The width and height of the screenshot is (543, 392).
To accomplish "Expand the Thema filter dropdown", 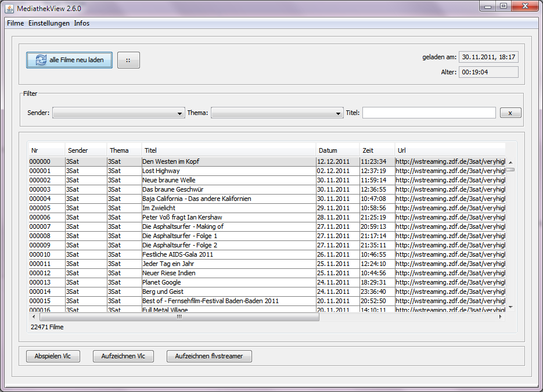I will coord(277,113).
